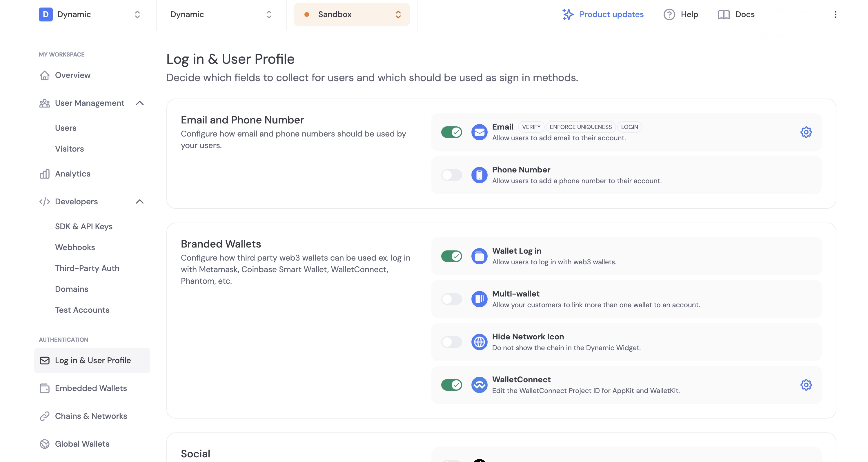Select Log in & User Profile item

92,360
